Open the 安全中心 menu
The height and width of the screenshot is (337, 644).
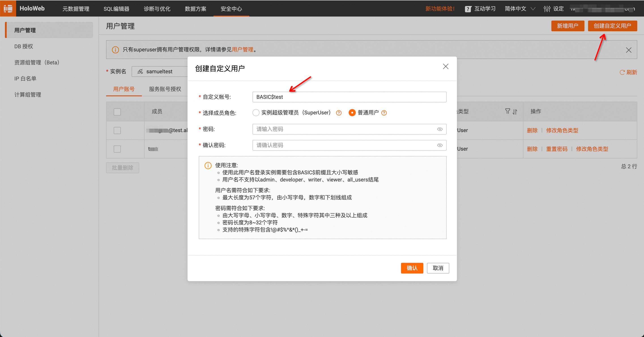click(231, 9)
